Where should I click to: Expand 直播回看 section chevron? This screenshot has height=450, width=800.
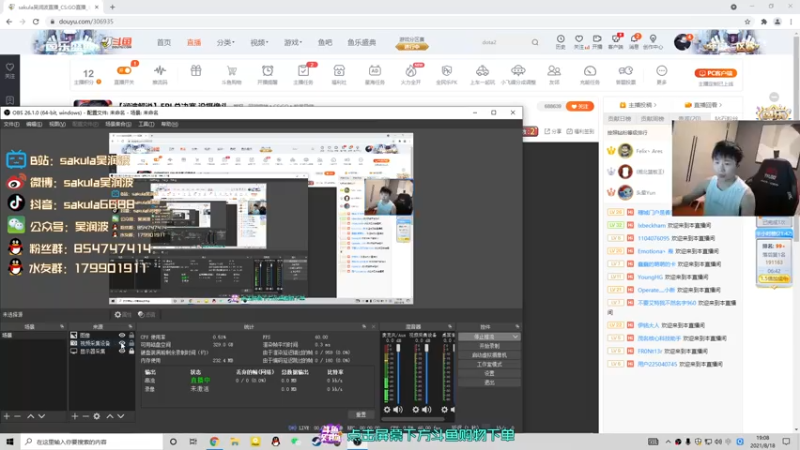click(720, 105)
